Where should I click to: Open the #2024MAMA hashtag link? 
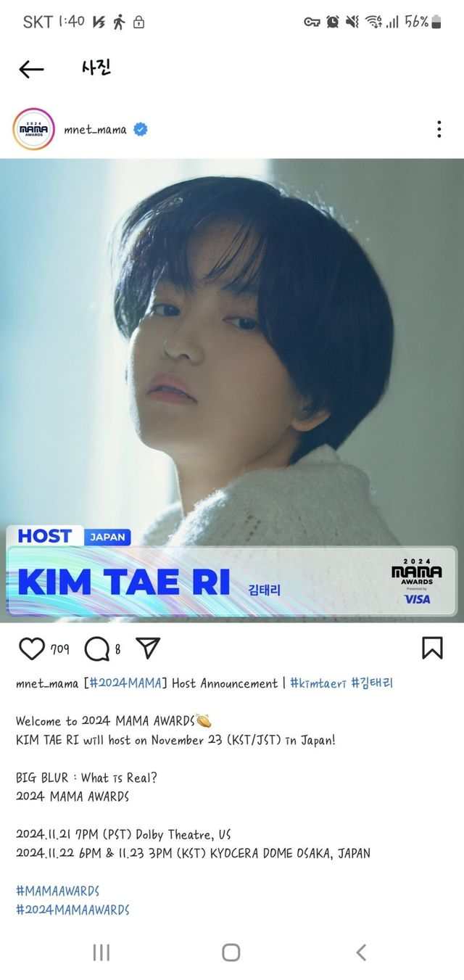[x=125, y=683]
